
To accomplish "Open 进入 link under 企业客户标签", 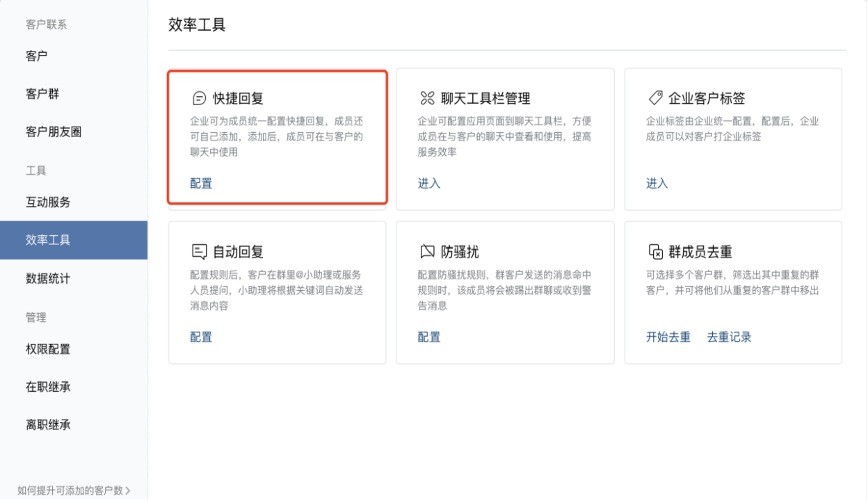I will (657, 184).
